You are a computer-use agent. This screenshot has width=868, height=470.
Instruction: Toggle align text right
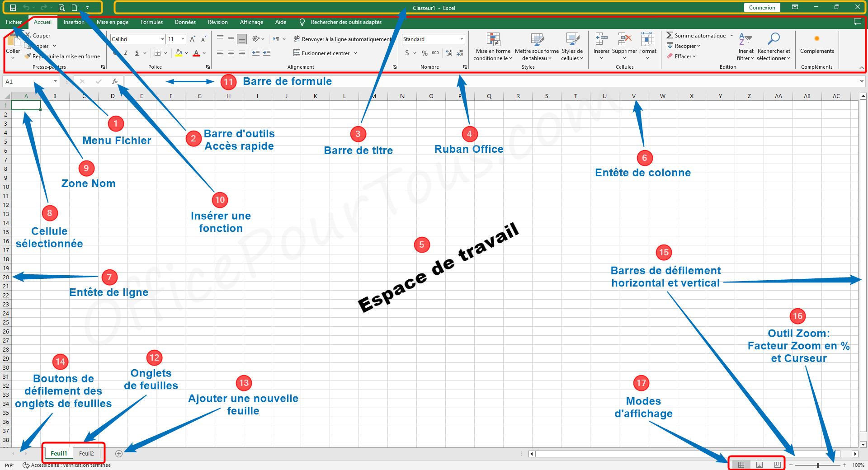(242, 53)
